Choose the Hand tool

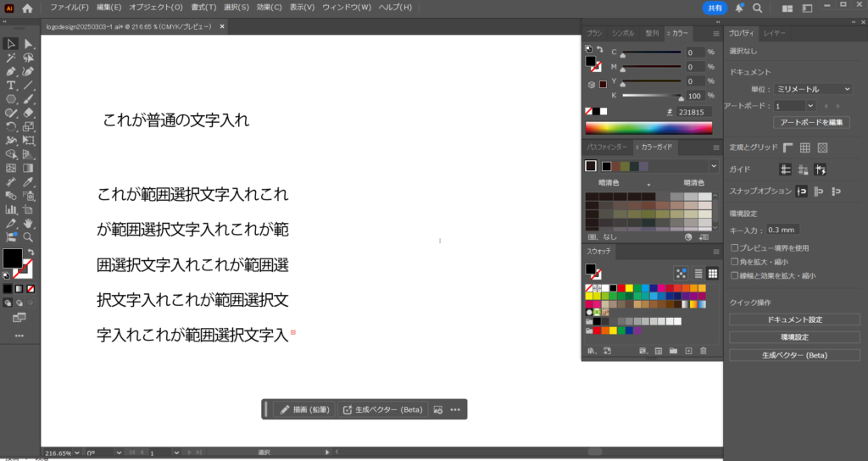[29, 224]
